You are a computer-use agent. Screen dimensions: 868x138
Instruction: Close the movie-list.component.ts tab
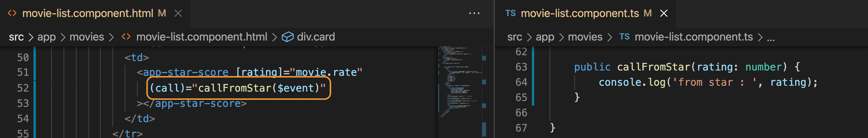coord(664,14)
